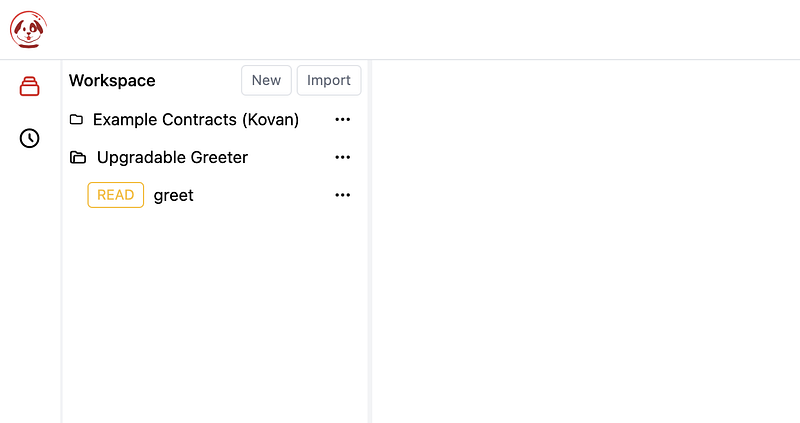
Task: Open the collections view in left rail
Action: 30,87
